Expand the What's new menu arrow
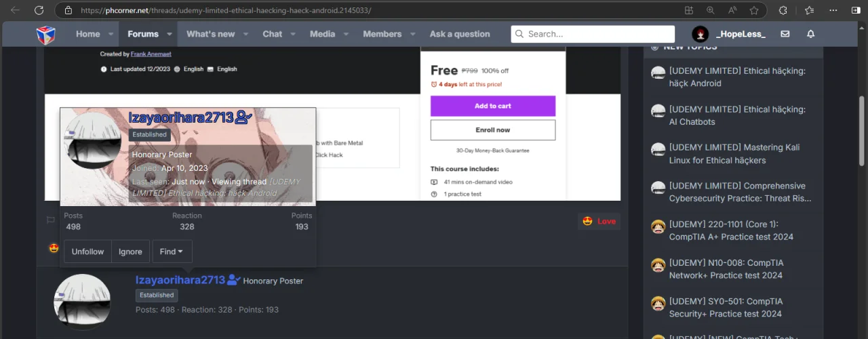This screenshot has width=868, height=339. tap(245, 34)
